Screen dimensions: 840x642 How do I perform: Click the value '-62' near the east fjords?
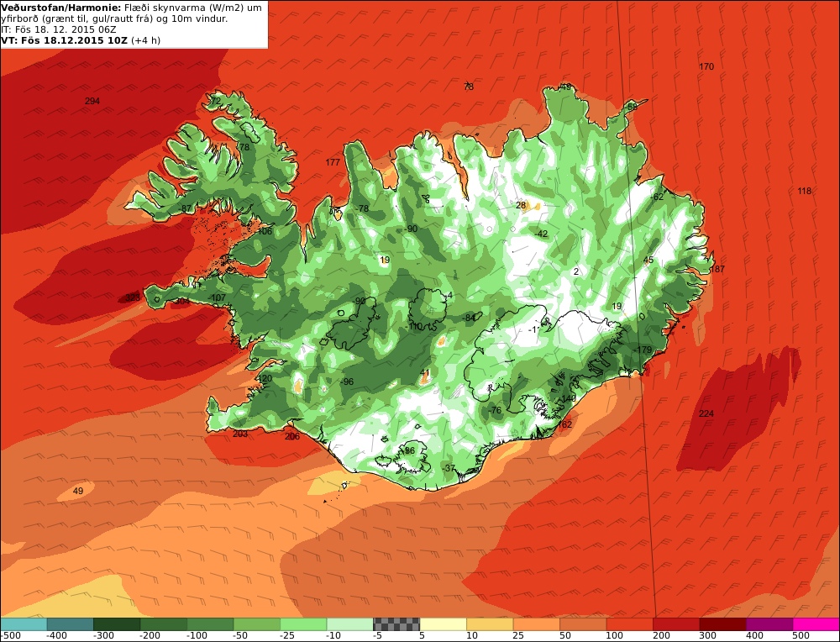click(x=657, y=197)
